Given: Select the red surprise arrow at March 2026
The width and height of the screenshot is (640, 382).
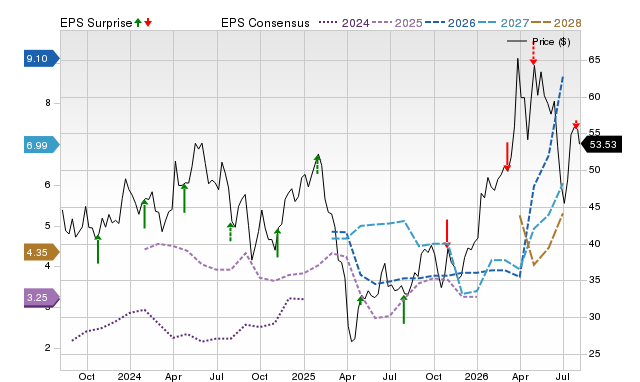Looking at the screenshot, I should (x=507, y=156).
